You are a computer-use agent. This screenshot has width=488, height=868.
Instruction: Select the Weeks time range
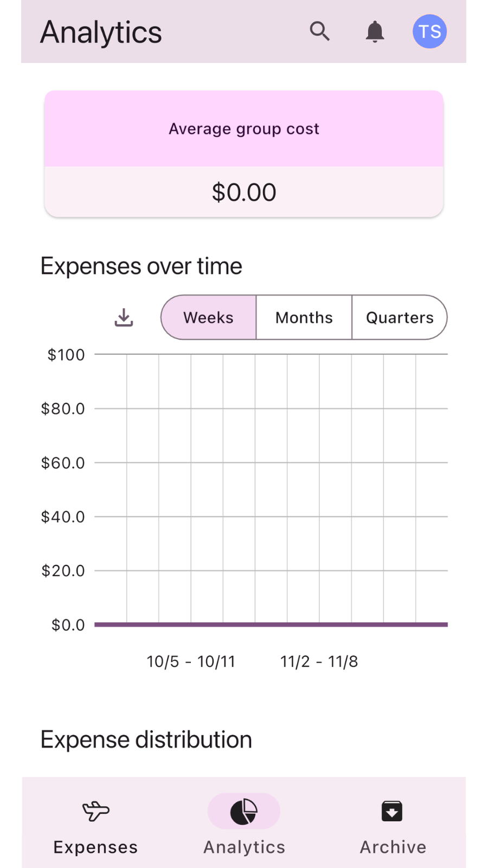pyautogui.click(x=209, y=317)
